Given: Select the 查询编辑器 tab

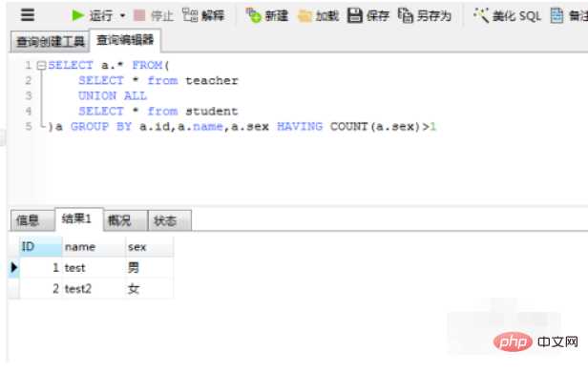Looking at the screenshot, I should pos(125,40).
